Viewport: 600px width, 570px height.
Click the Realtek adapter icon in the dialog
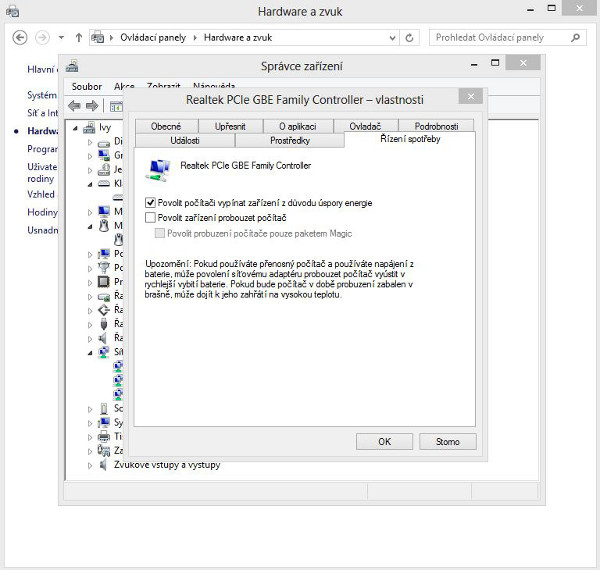(157, 170)
